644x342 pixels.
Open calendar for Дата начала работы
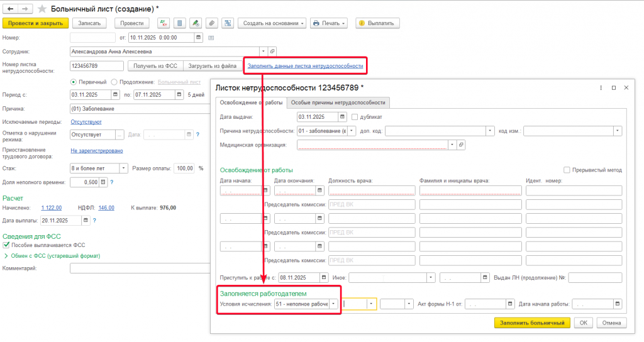618,304
